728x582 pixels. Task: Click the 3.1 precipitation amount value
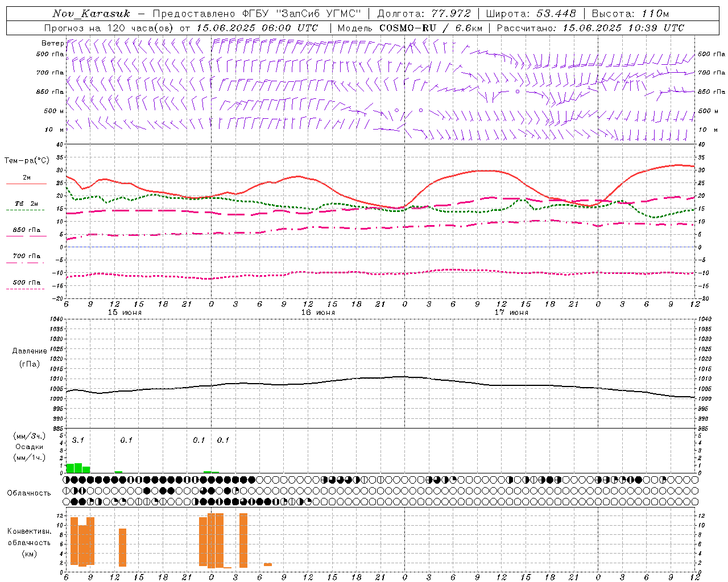click(78, 440)
